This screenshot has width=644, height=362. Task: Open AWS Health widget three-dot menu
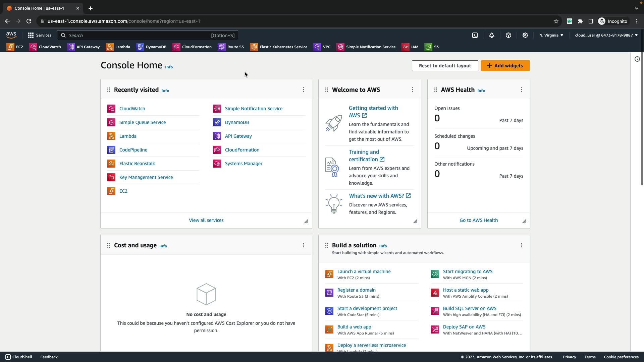point(522,89)
